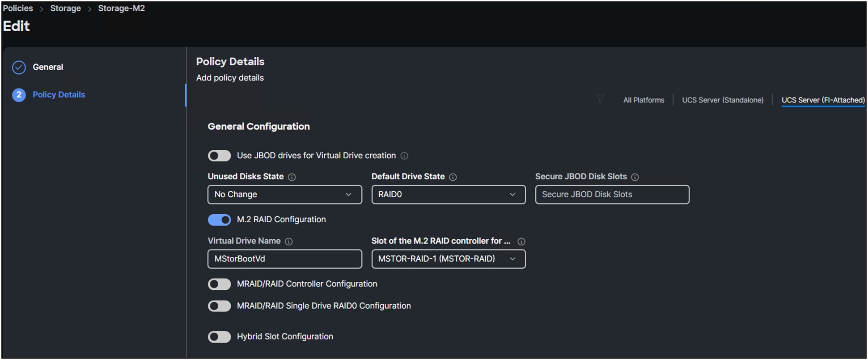Go to Storage in the breadcrumb
868x360 pixels.
coord(65,8)
